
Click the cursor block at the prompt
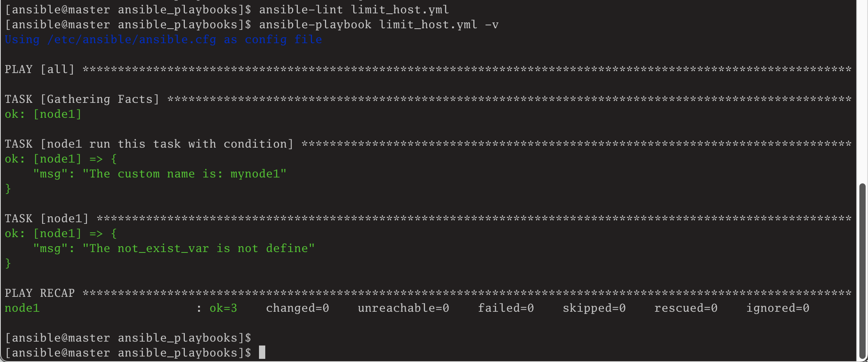(262, 353)
